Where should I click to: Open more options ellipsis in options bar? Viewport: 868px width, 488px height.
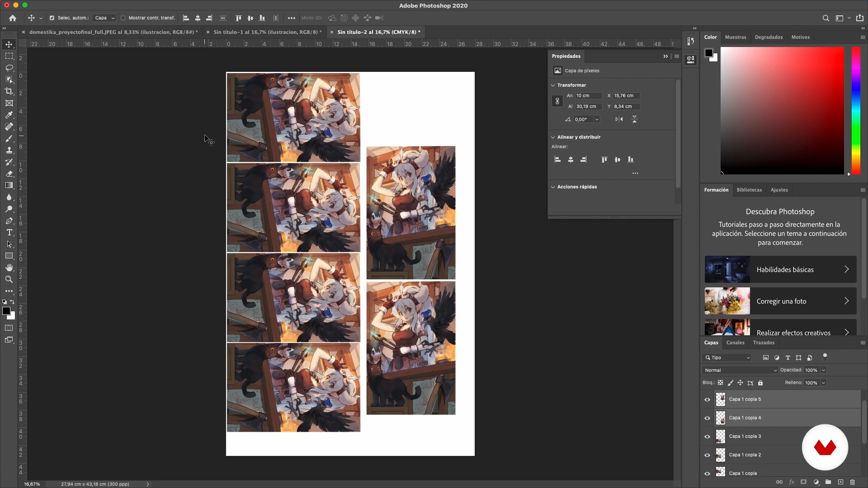(x=292, y=18)
